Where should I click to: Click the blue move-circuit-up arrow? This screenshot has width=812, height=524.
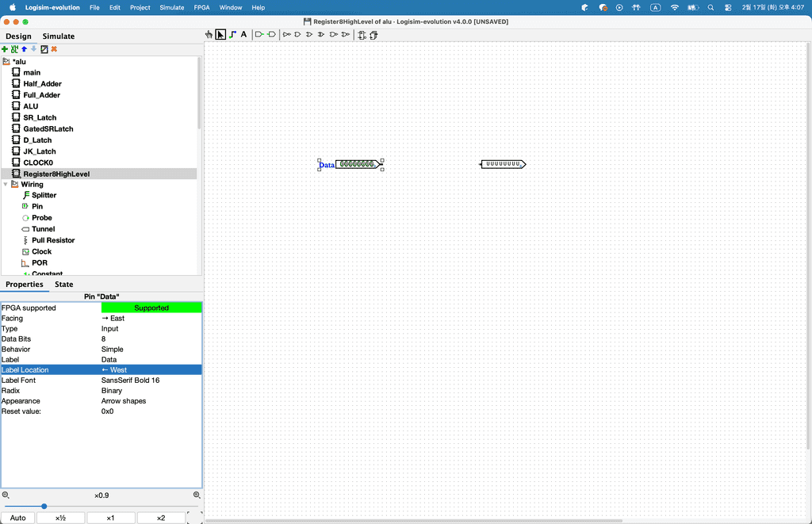(x=24, y=49)
